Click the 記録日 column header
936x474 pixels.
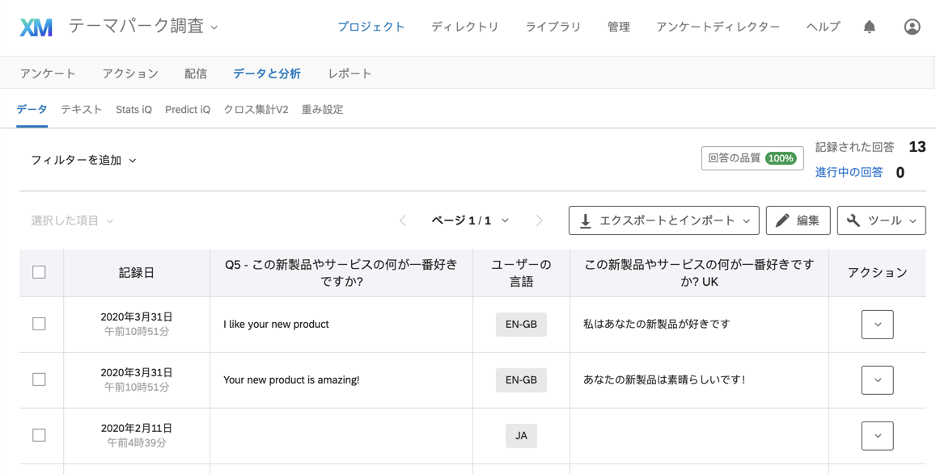137,273
